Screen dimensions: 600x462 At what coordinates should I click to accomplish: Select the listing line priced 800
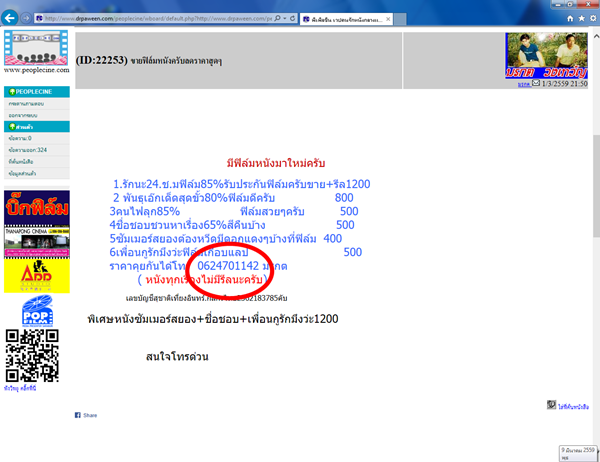click(x=233, y=198)
